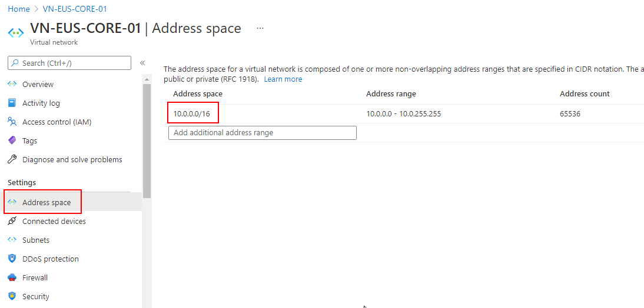The image size is (644, 308).
Task: Click the Connected devices plug icon
Action: pos(12,221)
